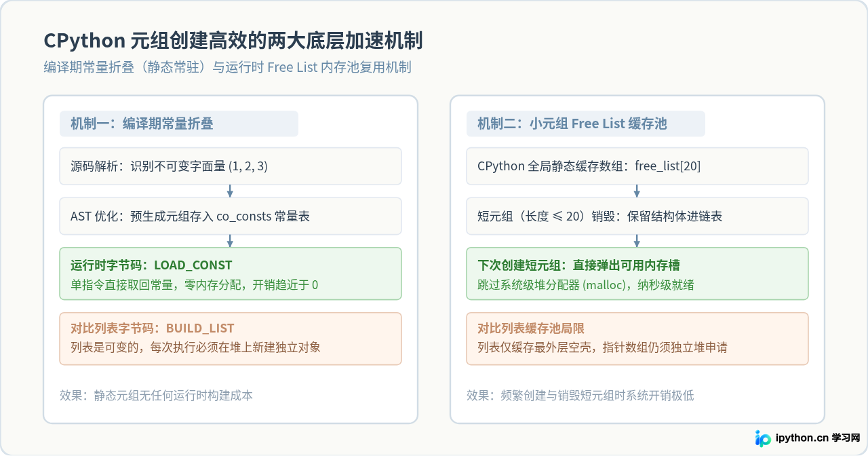This screenshot has width=868, height=456.
Task: Click the title 'CPython 元组创建高效的两大底层加速机制'
Action: (233, 41)
